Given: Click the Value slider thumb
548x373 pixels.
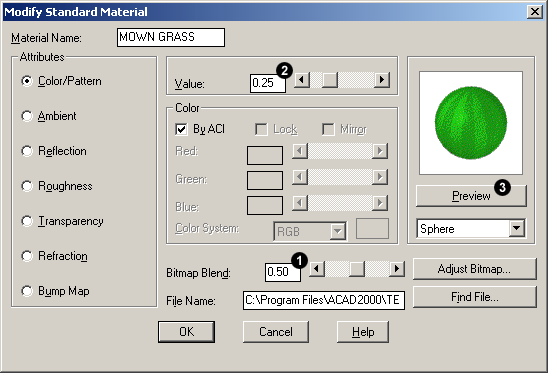Looking at the screenshot, I should pos(330,80).
